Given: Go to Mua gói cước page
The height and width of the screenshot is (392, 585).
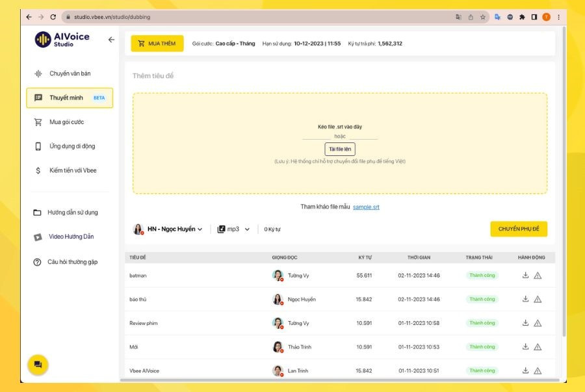Looking at the screenshot, I should tap(66, 122).
